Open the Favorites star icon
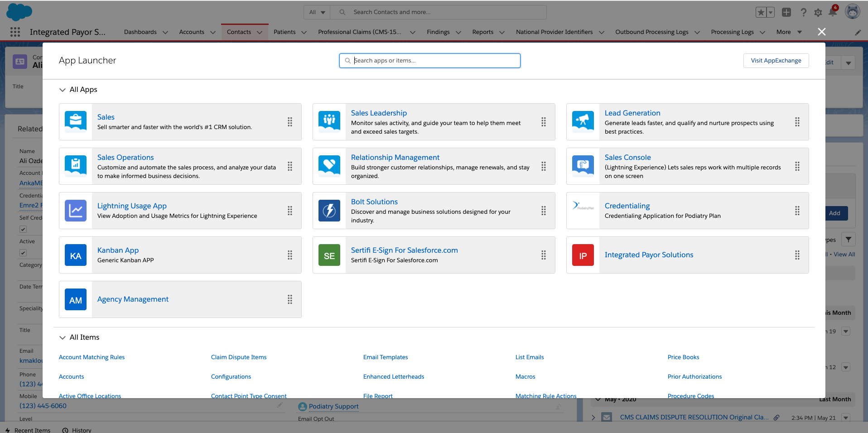This screenshot has width=868, height=433. click(761, 12)
